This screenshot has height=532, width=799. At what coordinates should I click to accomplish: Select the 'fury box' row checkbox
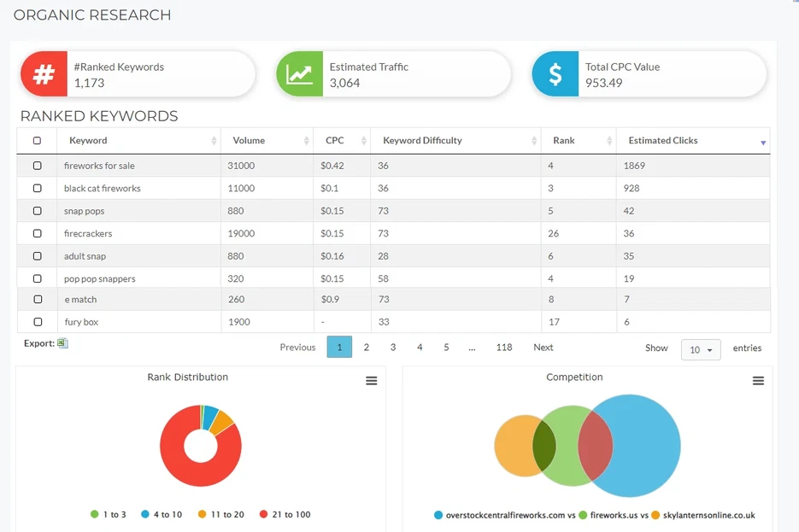37,322
